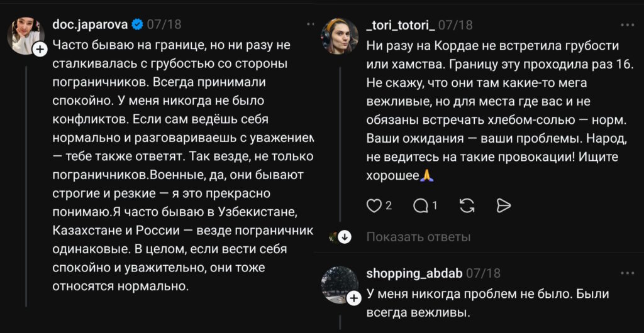644x333 pixels.
Task: Expand replies with Показать ответы
Action: 418,237
